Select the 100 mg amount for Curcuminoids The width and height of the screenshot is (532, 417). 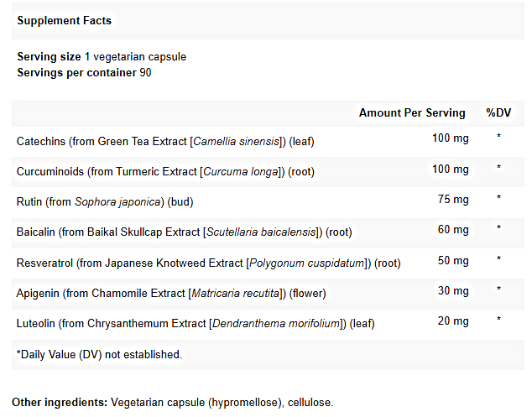pos(451,169)
